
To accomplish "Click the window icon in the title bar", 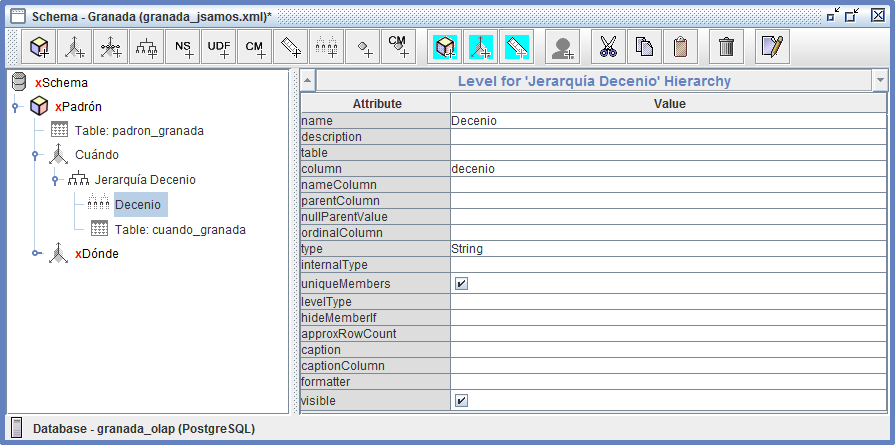I will coord(18,16).
